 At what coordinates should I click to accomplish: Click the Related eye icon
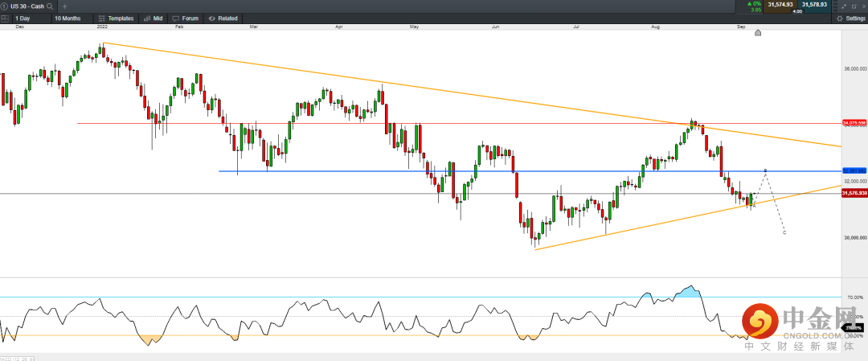pyautogui.click(x=211, y=18)
